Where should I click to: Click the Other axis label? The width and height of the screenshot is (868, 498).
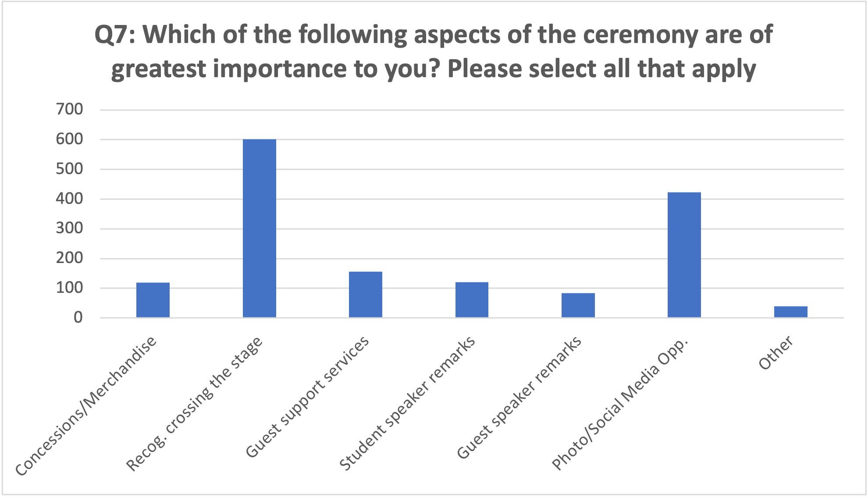pyautogui.click(x=776, y=353)
